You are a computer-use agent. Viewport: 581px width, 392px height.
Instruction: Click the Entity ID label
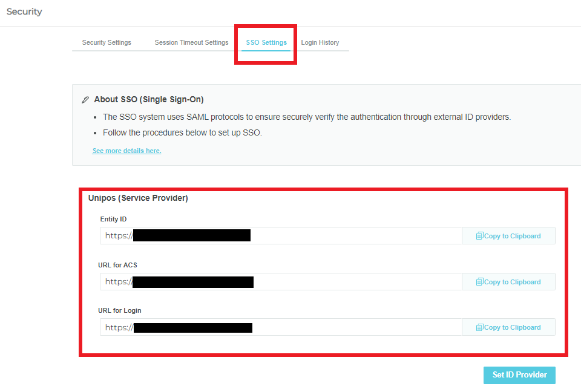113,219
